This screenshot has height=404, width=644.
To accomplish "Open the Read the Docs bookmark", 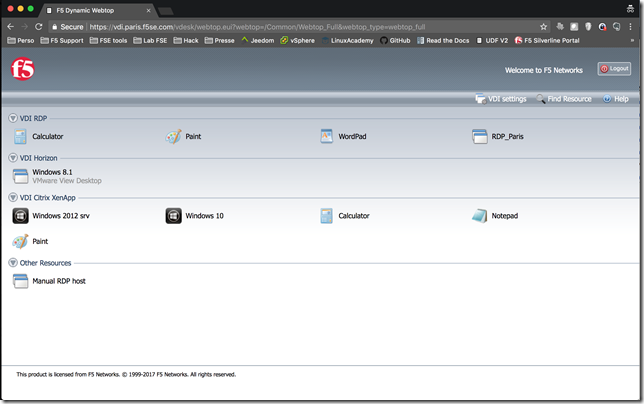I will [443, 40].
